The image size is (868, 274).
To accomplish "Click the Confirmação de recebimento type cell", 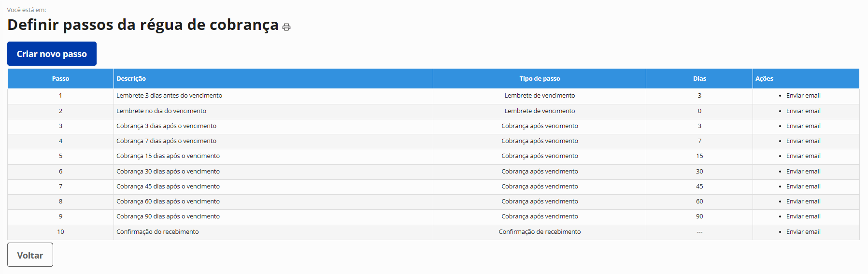I will point(540,232).
